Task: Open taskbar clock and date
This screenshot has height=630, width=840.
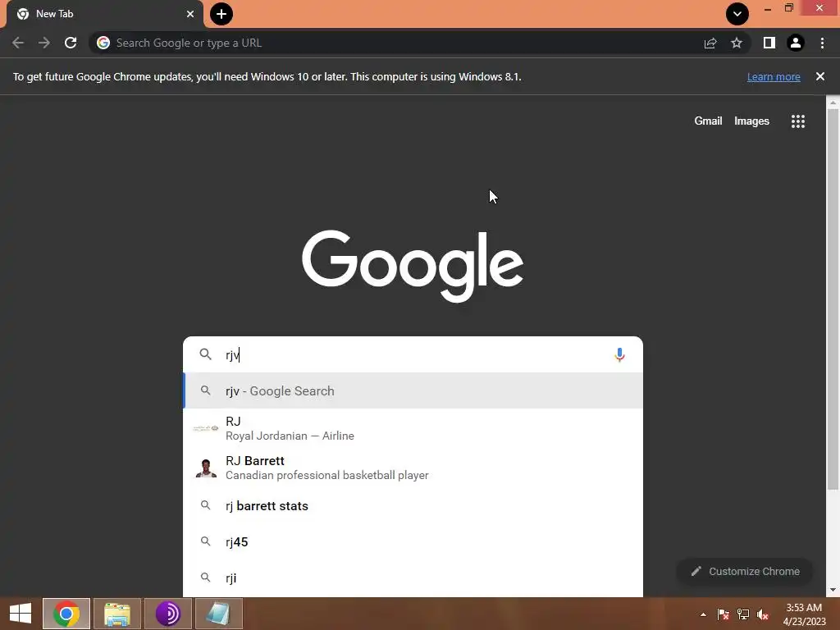Action: (804, 614)
